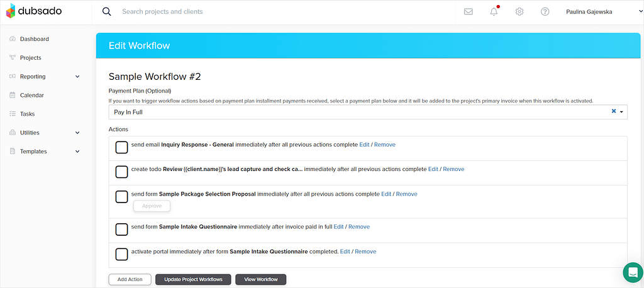This screenshot has height=288, width=644.
Task: Expand the Templates sidebar chevron
Action: tap(77, 151)
